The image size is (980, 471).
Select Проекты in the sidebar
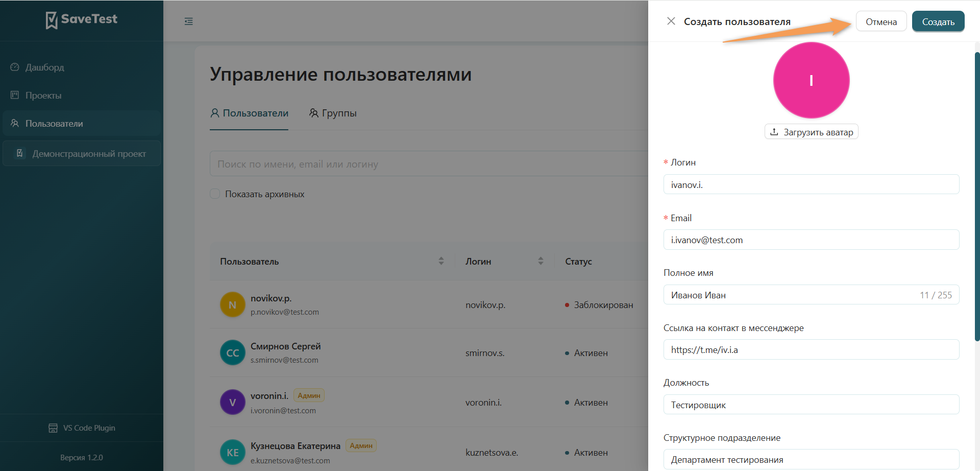coord(43,95)
